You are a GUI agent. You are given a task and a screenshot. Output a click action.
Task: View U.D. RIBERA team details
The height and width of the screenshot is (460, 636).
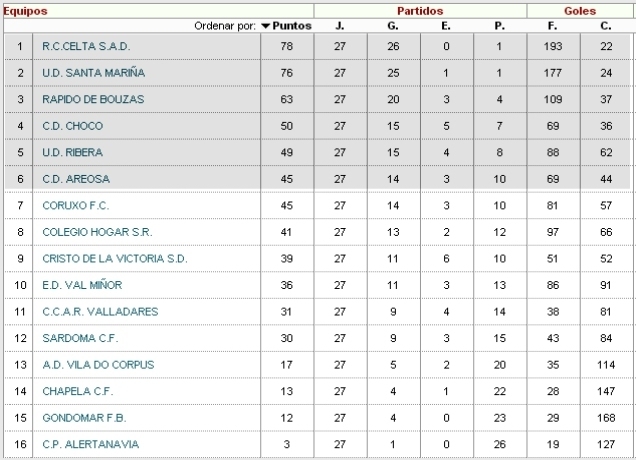(72, 153)
